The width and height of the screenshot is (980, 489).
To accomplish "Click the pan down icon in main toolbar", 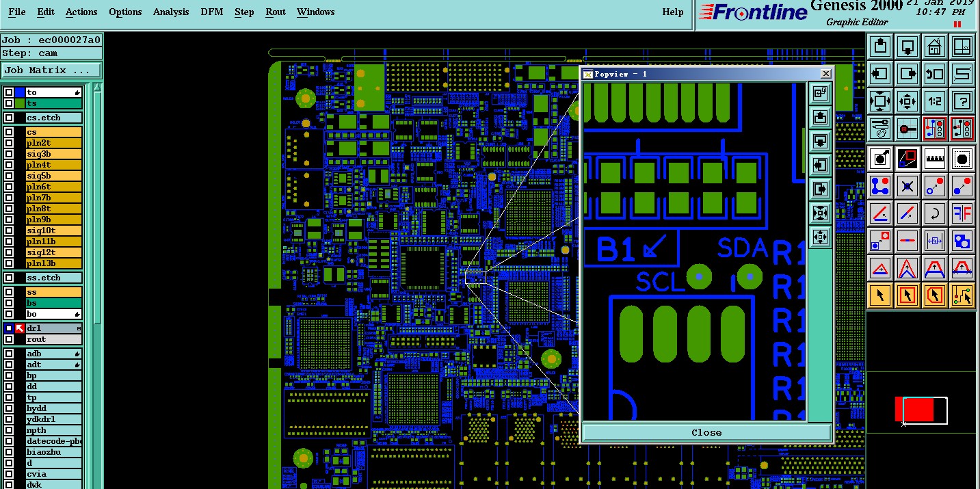I will (908, 47).
